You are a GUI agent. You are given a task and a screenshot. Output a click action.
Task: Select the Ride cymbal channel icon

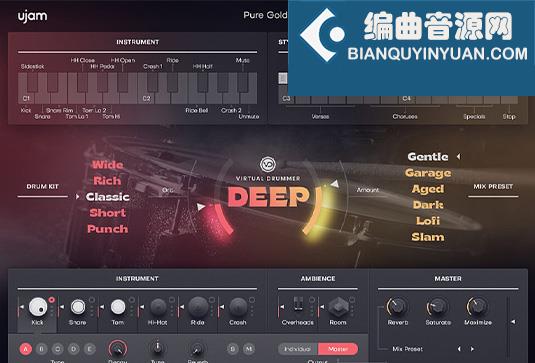198,307
